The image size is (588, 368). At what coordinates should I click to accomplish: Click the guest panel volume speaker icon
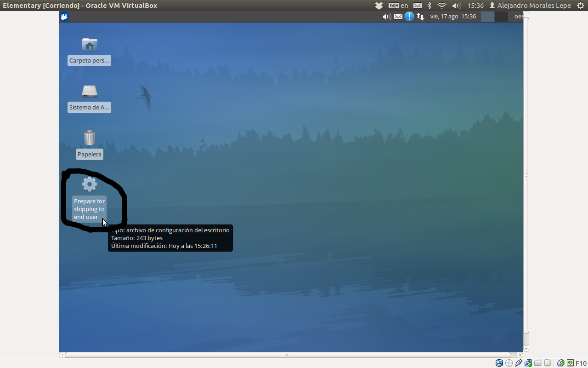pos(387,17)
